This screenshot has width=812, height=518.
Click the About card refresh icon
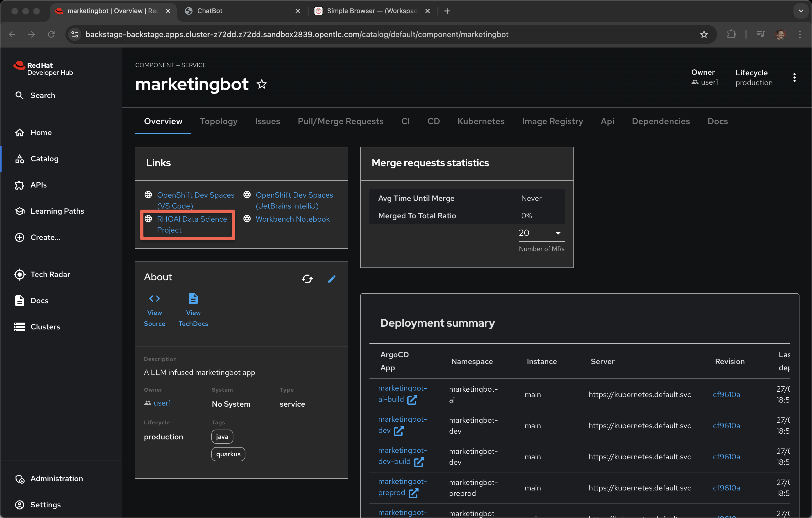[x=307, y=279]
